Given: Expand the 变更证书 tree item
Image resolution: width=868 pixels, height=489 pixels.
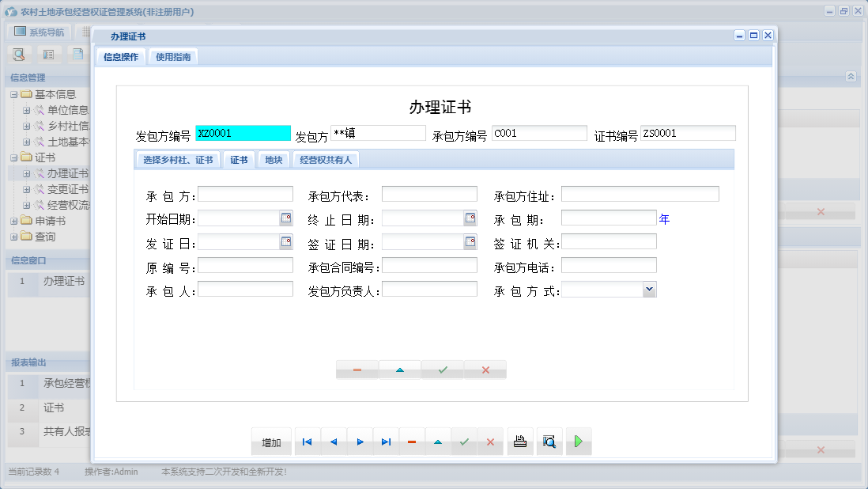Looking at the screenshot, I should (27, 188).
